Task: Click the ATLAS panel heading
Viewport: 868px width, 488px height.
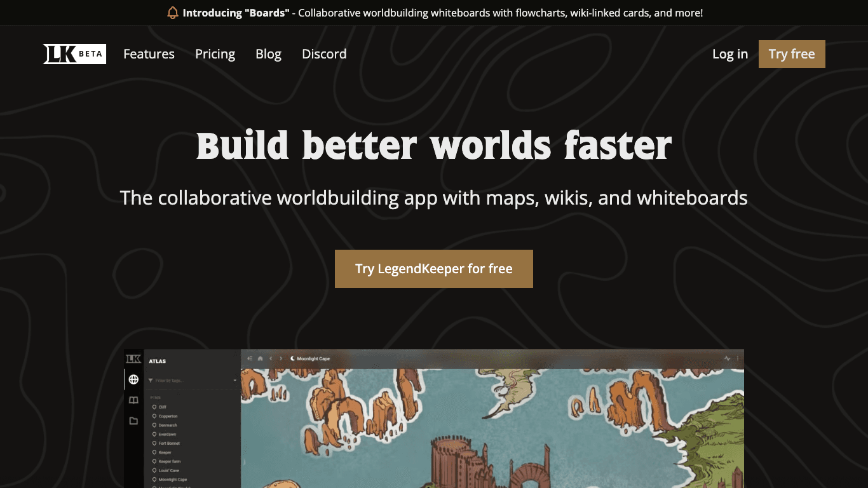Action: pos(157,361)
